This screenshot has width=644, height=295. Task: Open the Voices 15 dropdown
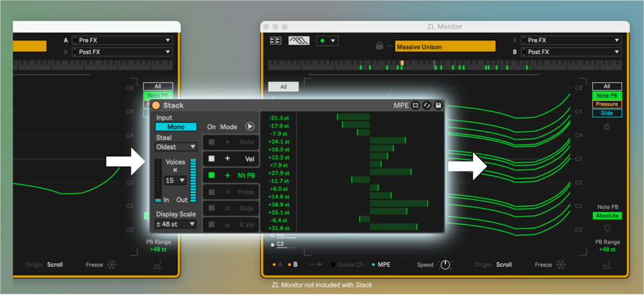coord(175,180)
